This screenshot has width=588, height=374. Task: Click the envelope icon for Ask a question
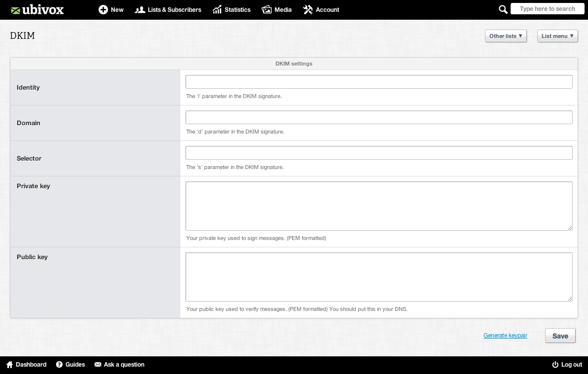pos(98,365)
